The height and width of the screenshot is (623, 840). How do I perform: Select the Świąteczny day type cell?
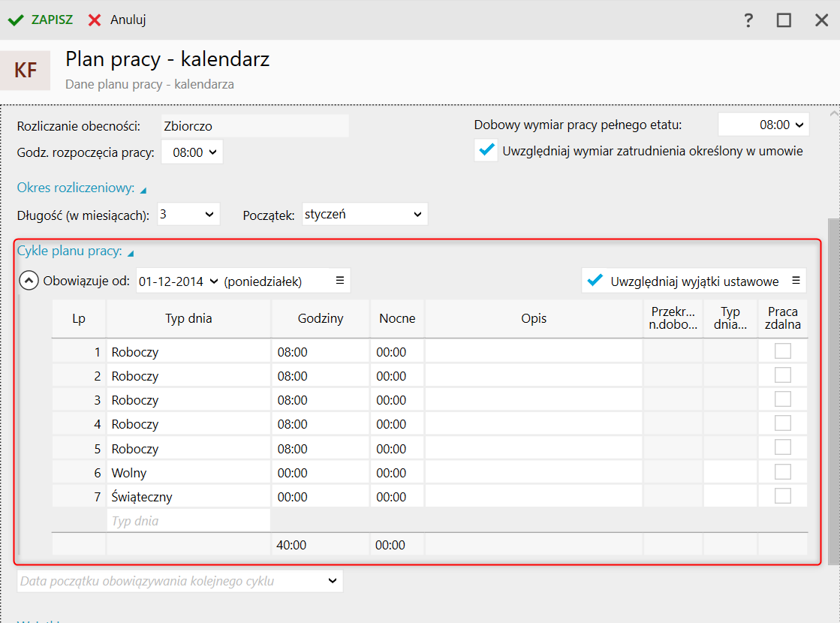tap(188, 497)
